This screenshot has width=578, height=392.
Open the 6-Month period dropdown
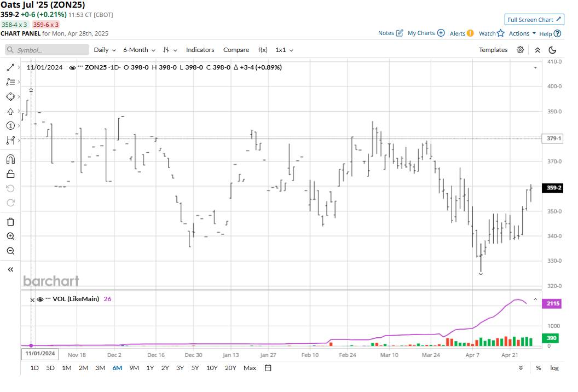click(139, 50)
